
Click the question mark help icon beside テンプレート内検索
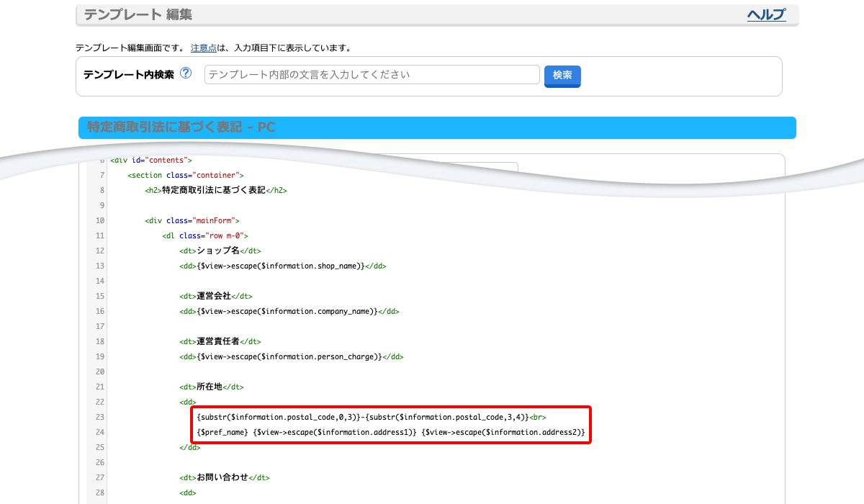pos(186,73)
